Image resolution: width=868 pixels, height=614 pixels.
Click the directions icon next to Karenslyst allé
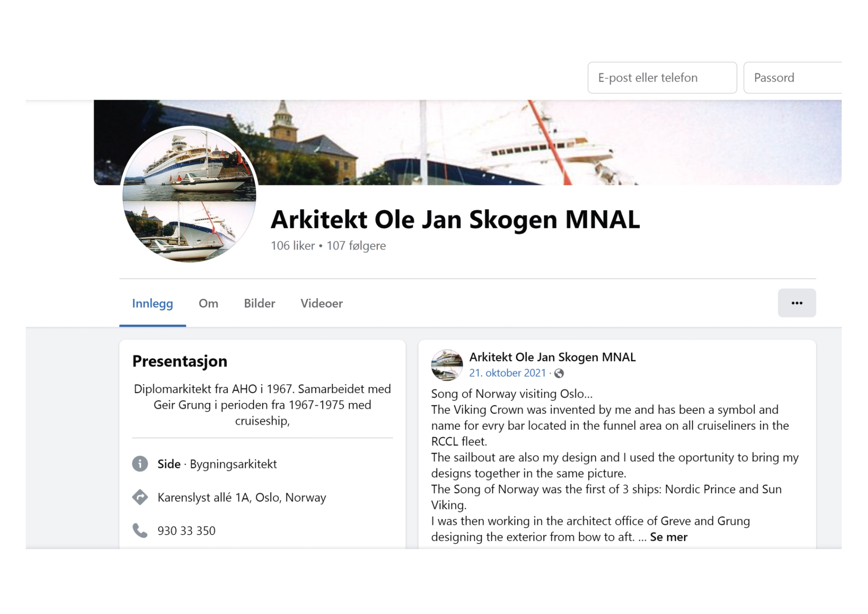[x=140, y=497]
